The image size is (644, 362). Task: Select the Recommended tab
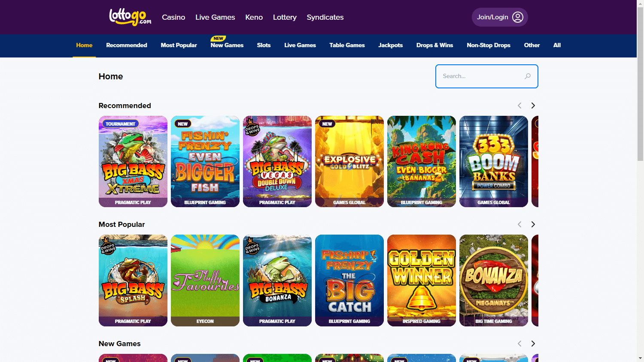127,45
